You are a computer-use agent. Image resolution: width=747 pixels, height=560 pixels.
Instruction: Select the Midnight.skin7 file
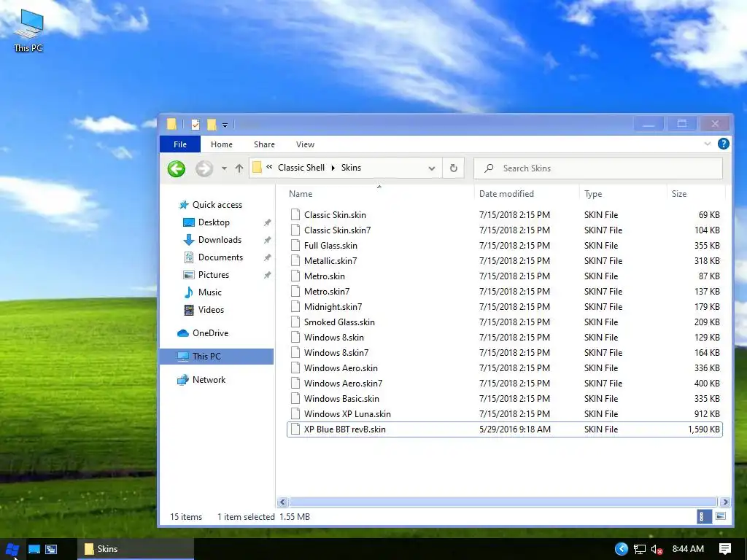pos(505,307)
